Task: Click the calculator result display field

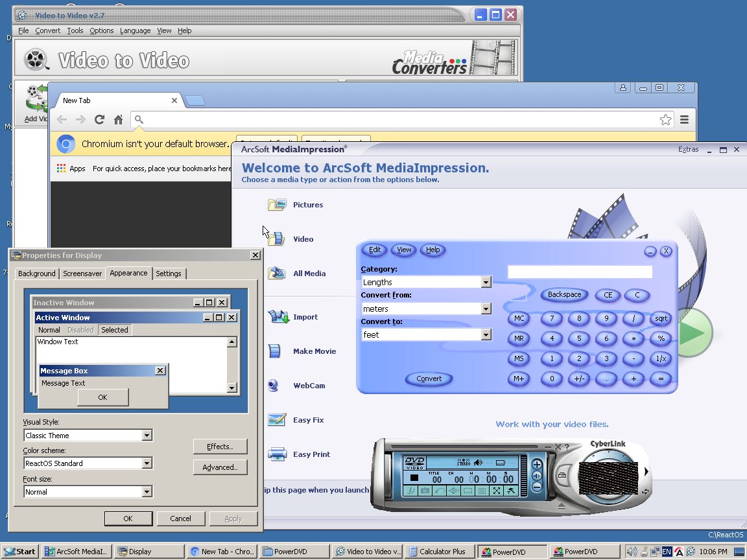Action: coord(580,272)
